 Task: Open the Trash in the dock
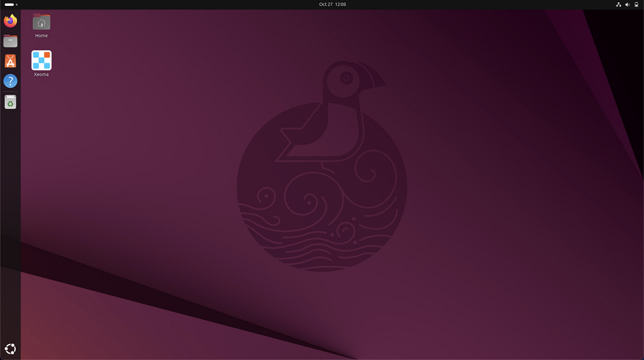point(10,102)
